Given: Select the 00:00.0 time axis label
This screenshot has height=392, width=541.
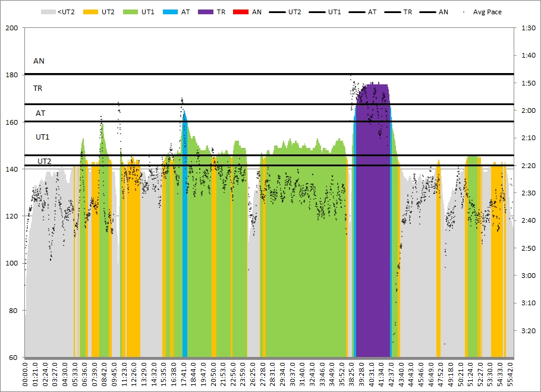Looking at the screenshot, I should [x=26, y=375].
